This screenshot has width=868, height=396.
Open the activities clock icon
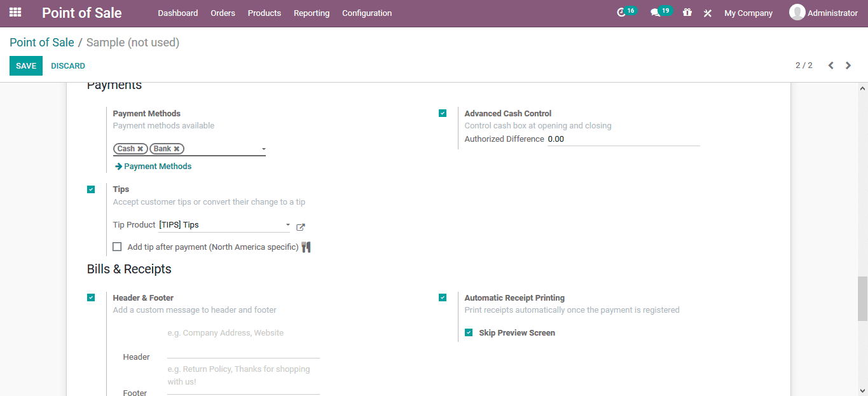[622, 11]
